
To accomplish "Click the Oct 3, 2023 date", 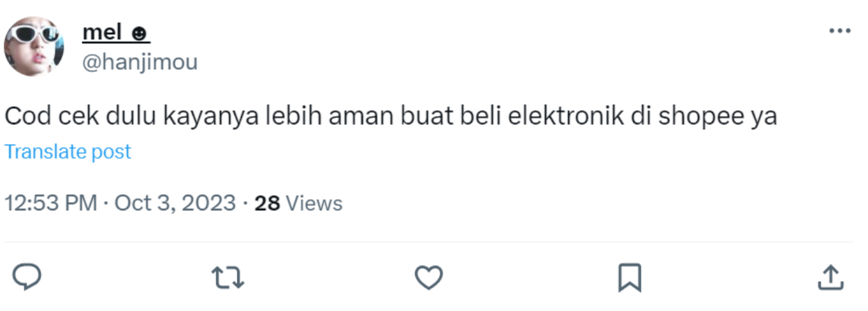I will (x=175, y=203).
